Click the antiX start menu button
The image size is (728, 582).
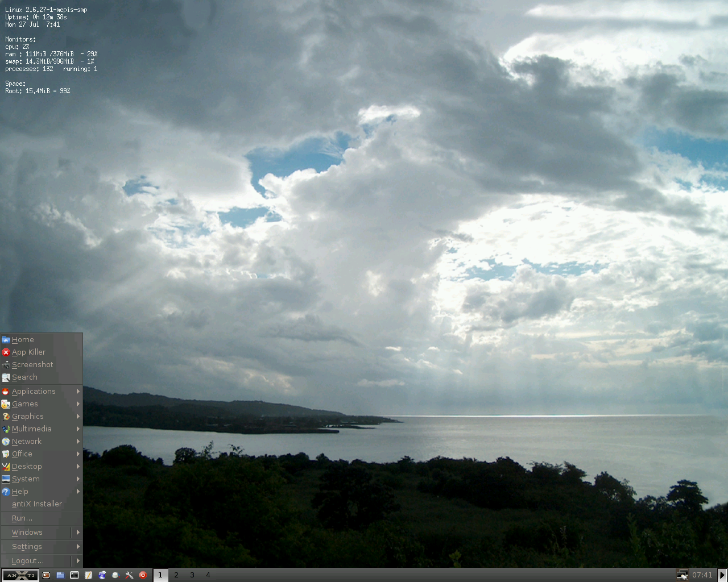(20, 575)
